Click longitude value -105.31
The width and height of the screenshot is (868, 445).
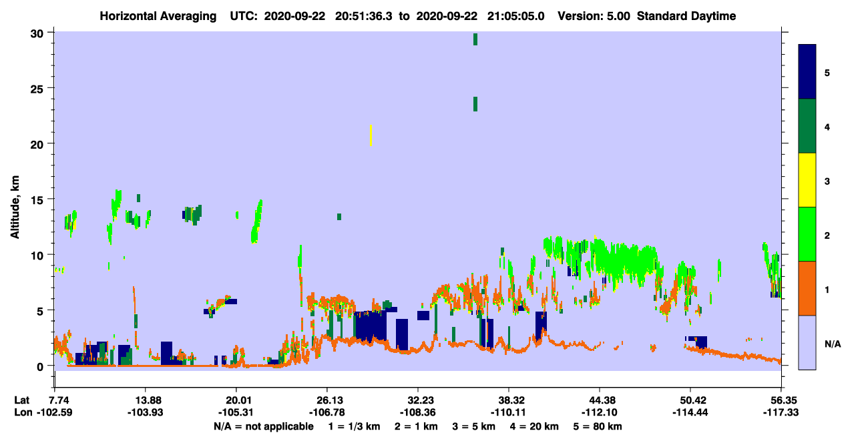[236, 412]
